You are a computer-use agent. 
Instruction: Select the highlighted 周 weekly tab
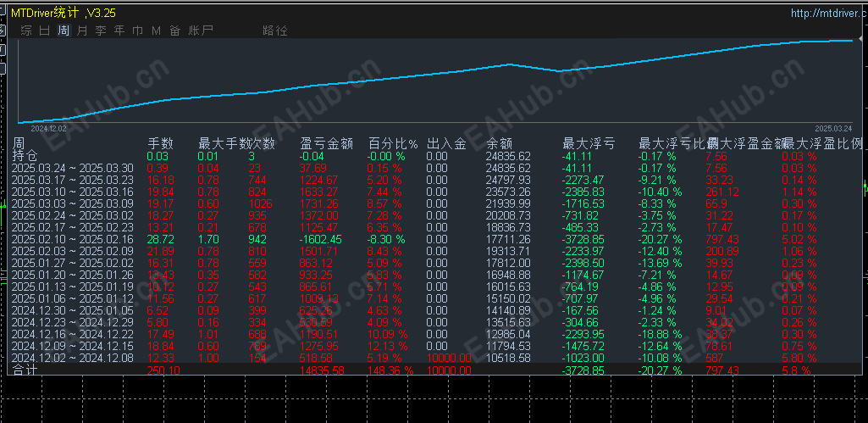point(64,31)
